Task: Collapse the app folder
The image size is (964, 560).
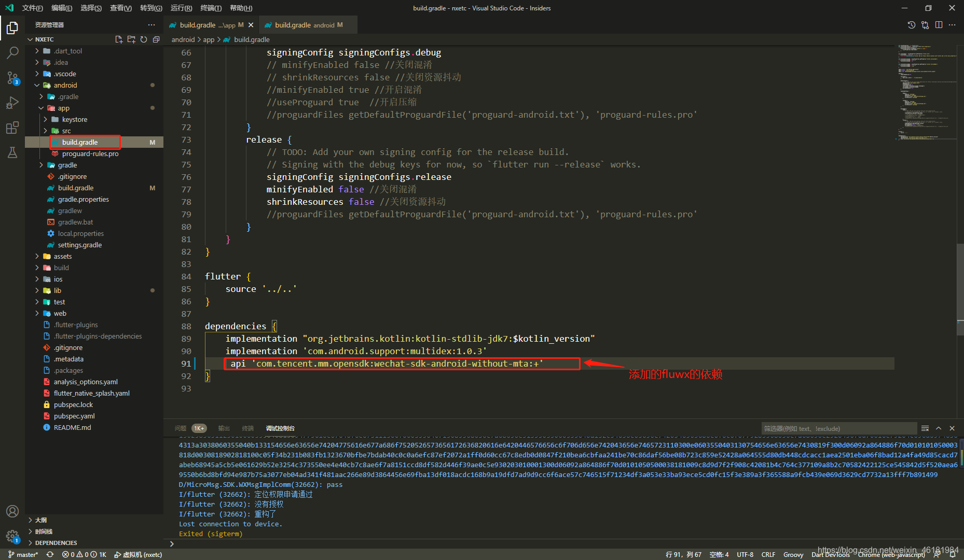Action: point(42,108)
